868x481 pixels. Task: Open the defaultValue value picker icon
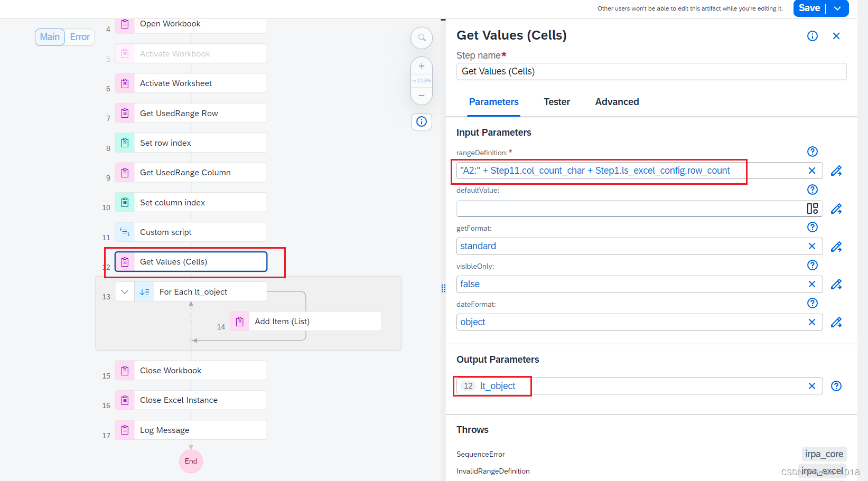813,209
